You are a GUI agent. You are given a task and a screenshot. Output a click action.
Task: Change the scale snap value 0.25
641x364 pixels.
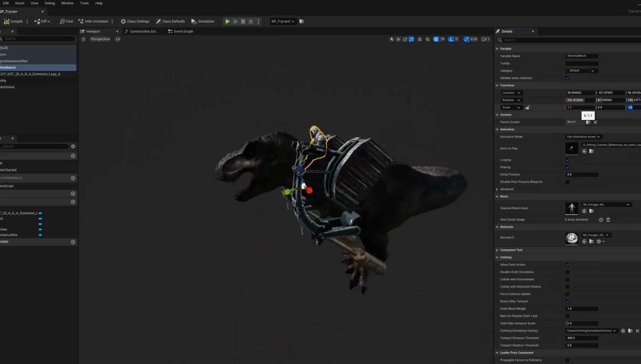(474, 39)
